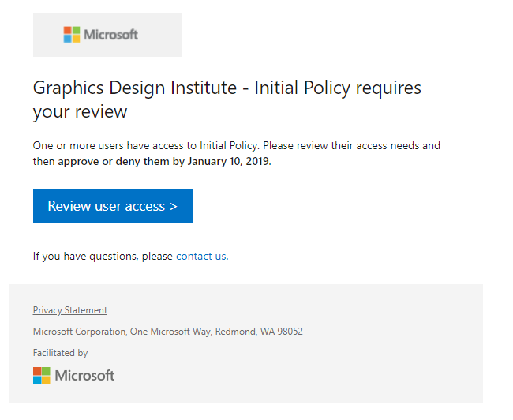Click the header Microsoft wordmark text
Image resolution: width=513 pixels, height=420 pixels.
110,35
